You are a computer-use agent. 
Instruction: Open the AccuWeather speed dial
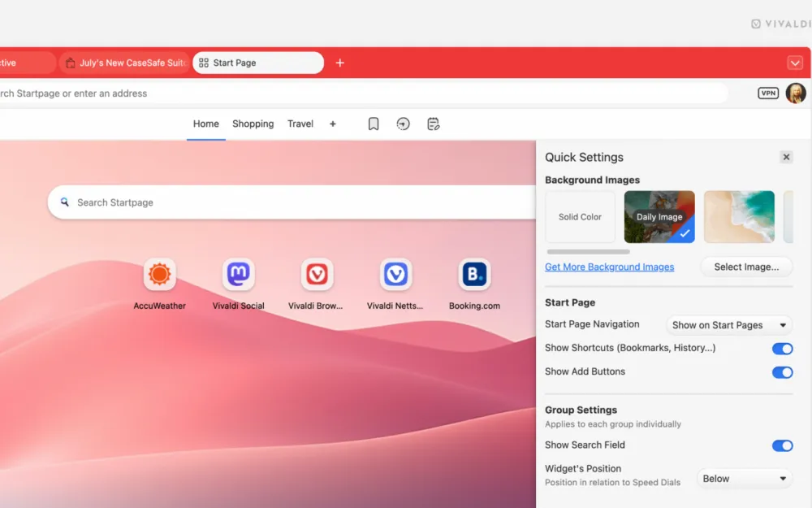[160, 276]
